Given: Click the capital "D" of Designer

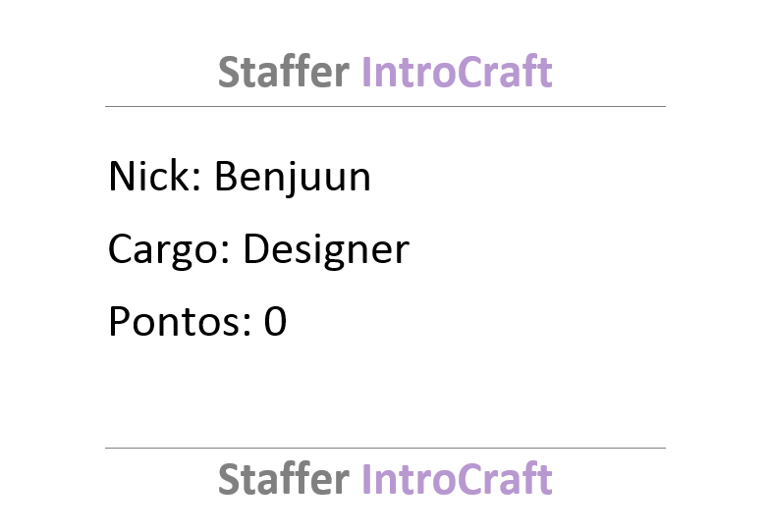Looking at the screenshot, I should pos(257,249).
